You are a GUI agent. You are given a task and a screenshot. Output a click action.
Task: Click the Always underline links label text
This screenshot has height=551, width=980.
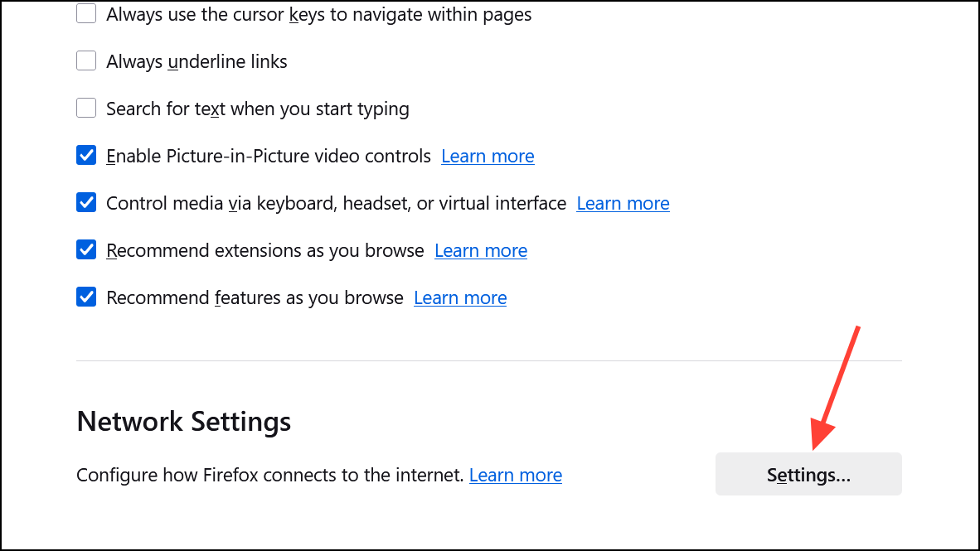point(196,61)
